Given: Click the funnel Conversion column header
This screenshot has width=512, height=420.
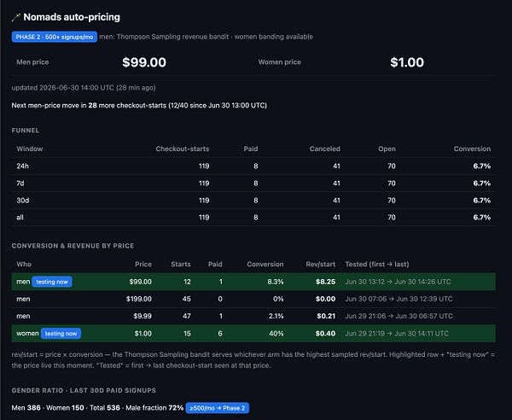Looking at the screenshot, I should click(472, 149).
